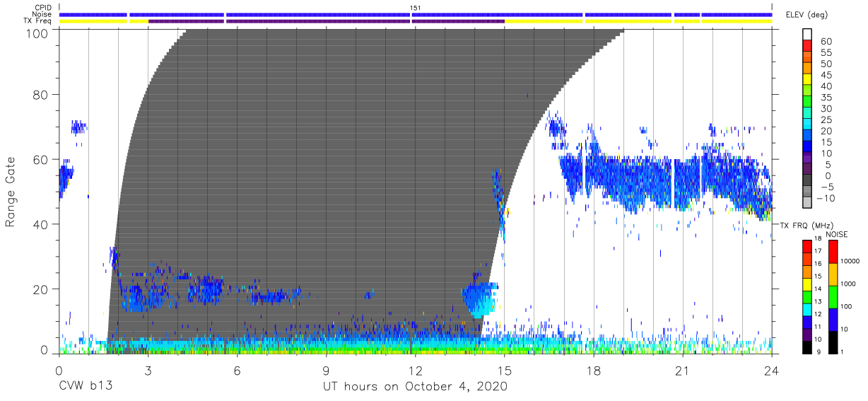The height and width of the screenshot is (401, 868).
Task: Click the "CPID" label at top left
Action: pyautogui.click(x=43, y=8)
